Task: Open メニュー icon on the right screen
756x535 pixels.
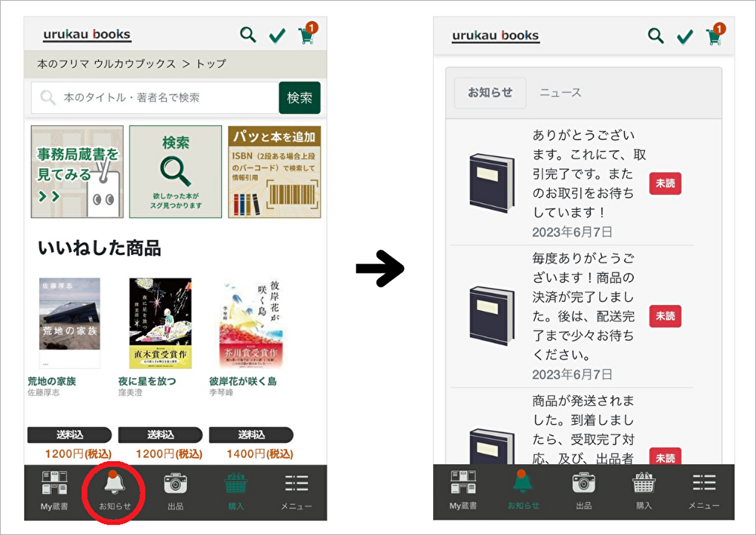Action: coord(704,489)
